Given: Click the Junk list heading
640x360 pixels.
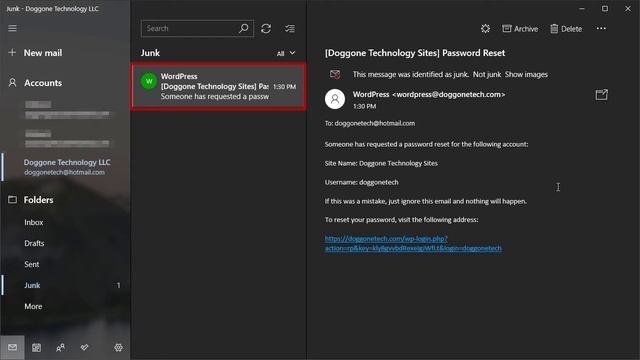Looking at the screenshot, I should tap(150, 53).
